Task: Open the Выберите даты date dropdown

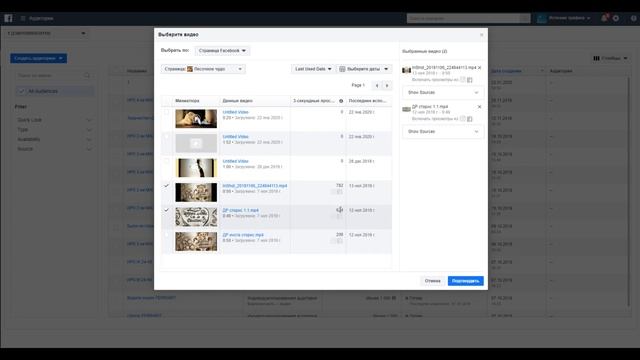Action: [x=363, y=69]
